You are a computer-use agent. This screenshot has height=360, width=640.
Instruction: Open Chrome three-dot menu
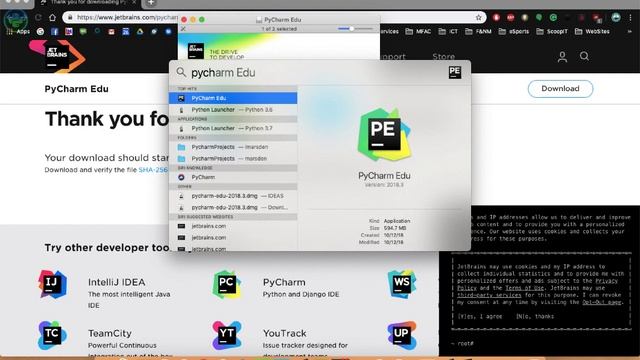[x=631, y=17]
